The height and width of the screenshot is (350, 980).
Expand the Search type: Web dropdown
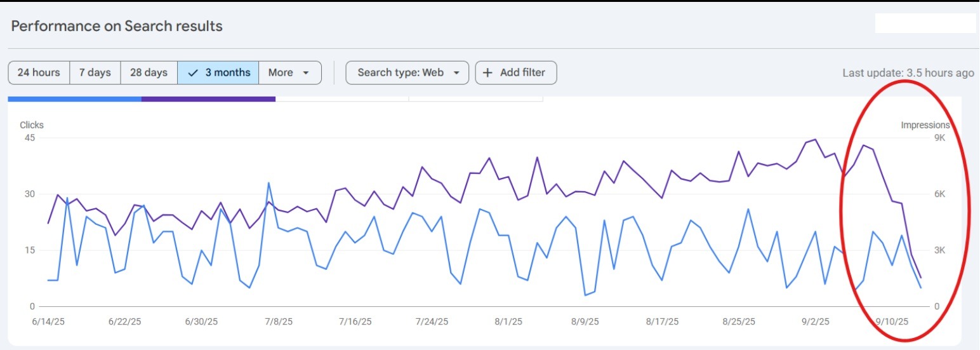[x=407, y=72]
